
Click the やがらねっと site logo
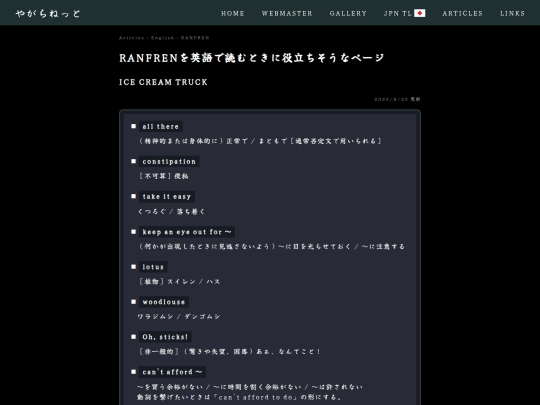tap(48, 13)
